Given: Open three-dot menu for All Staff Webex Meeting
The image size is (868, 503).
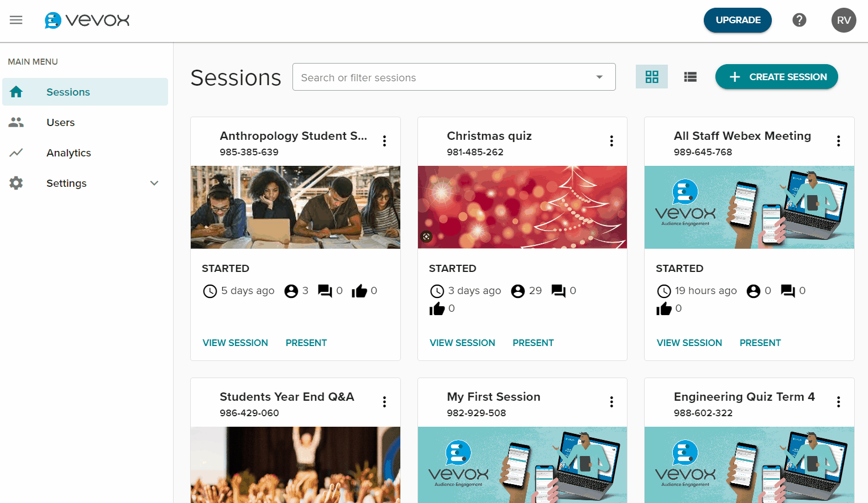Looking at the screenshot, I should (x=838, y=141).
